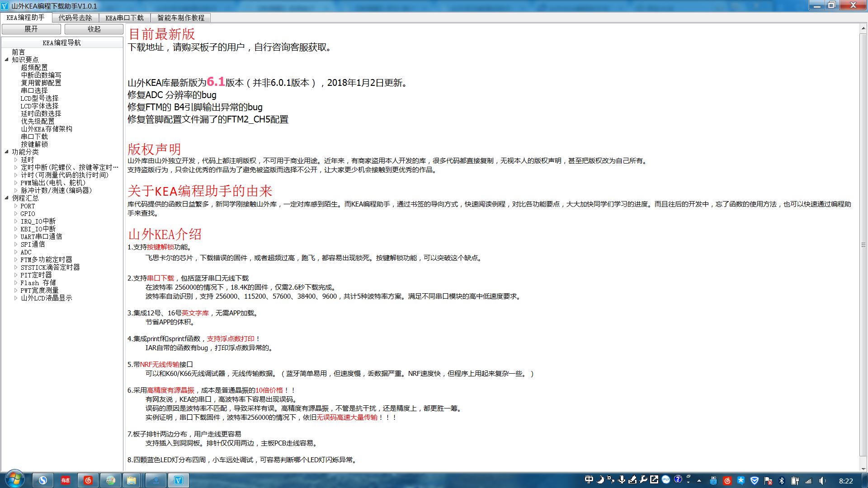Click the IME punctuation mode icon
Screen dimensions: 868x488
(611, 480)
